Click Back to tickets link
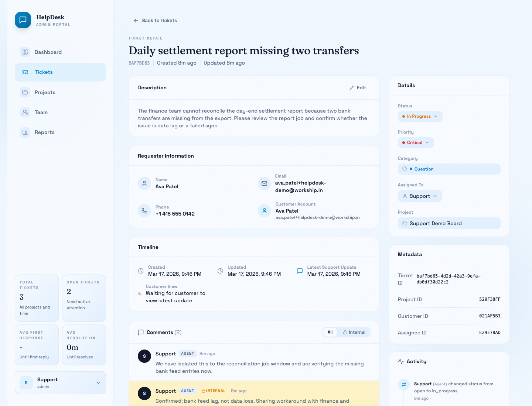The image size is (532, 406). (155, 21)
